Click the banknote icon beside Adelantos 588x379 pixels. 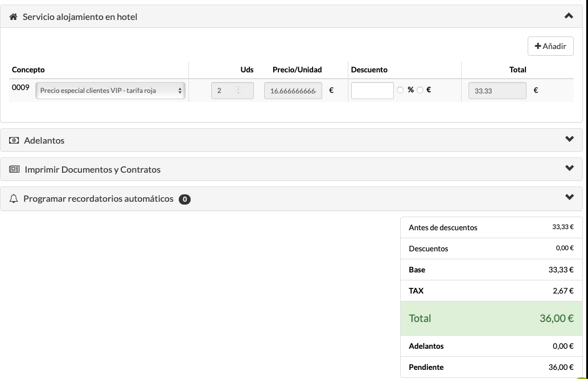coord(14,140)
